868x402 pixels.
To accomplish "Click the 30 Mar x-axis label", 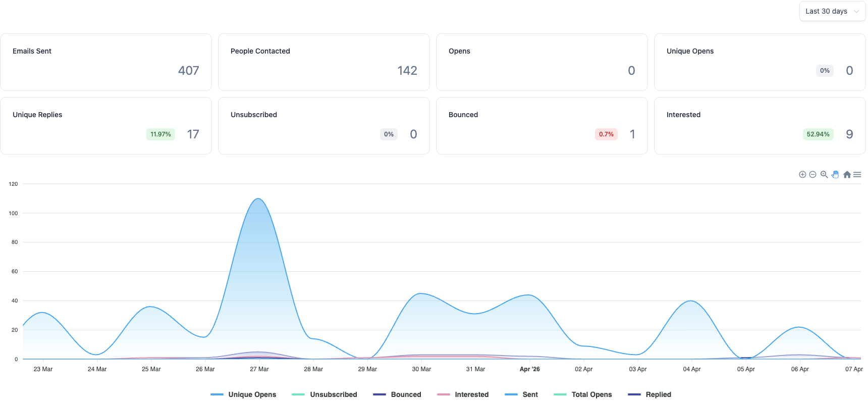I will (421, 369).
